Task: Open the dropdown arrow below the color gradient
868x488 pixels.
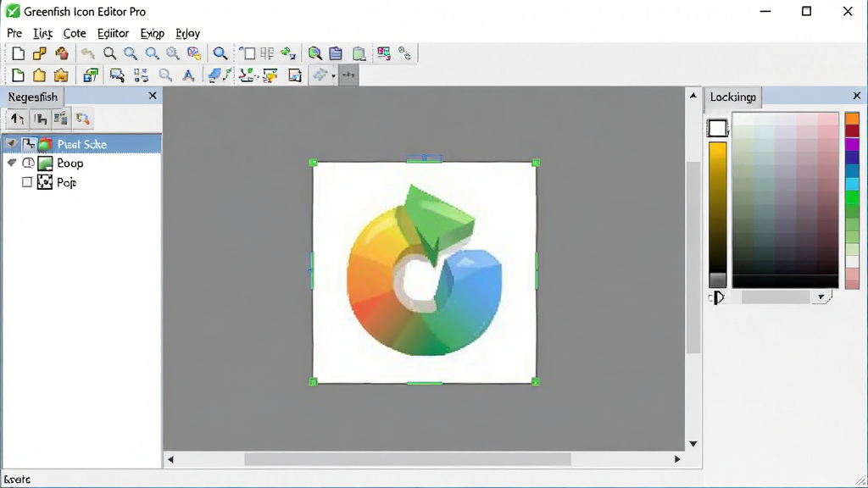Action: click(x=821, y=297)
